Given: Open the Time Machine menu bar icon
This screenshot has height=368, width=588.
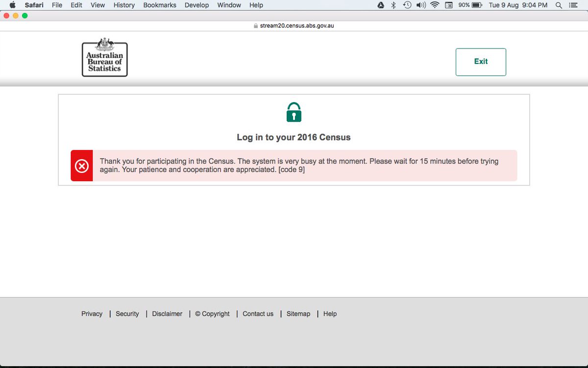Looking at the screenshot, I should [x=407, y=5].
